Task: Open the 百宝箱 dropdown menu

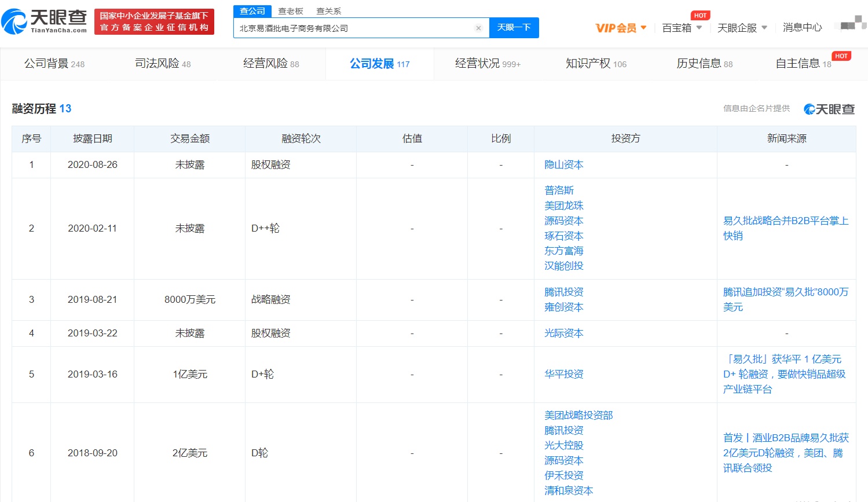Action: point(682,28)
